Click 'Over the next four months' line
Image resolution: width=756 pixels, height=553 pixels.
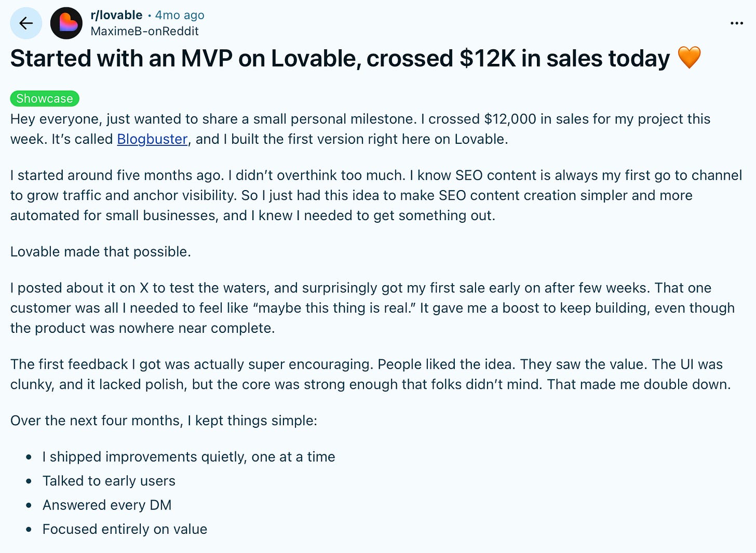pyautogui.click(x=164, y=421)
